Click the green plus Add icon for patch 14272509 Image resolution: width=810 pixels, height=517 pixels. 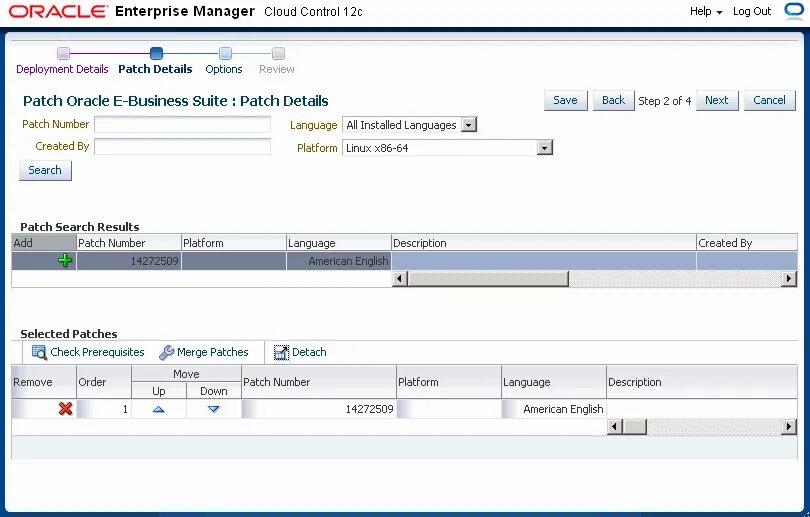tap(65, 260)
